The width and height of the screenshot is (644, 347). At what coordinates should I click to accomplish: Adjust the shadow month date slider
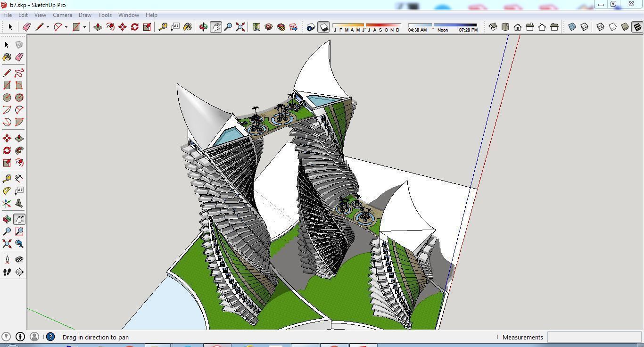coord(367,25)
